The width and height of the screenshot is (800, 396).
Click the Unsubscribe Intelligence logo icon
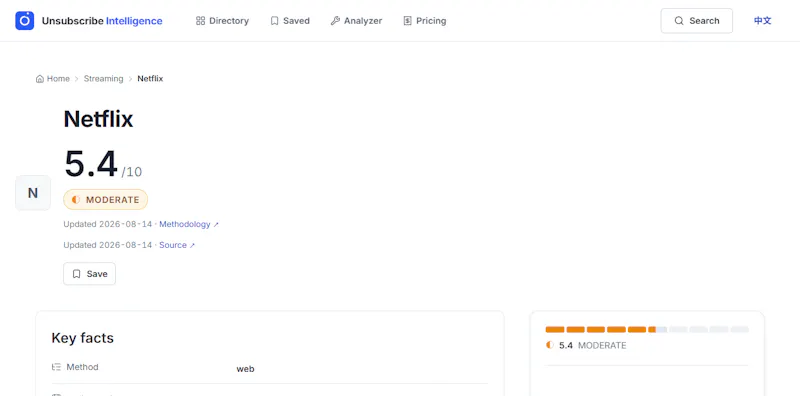click(x=24, y=21)
